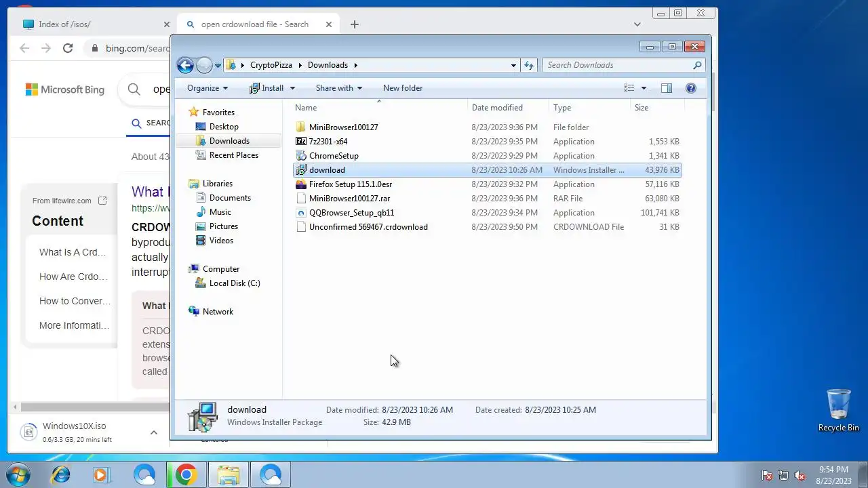Click the Explorer help icon
This screenshot has width=868, height=488.
click(x=691, y=88)
